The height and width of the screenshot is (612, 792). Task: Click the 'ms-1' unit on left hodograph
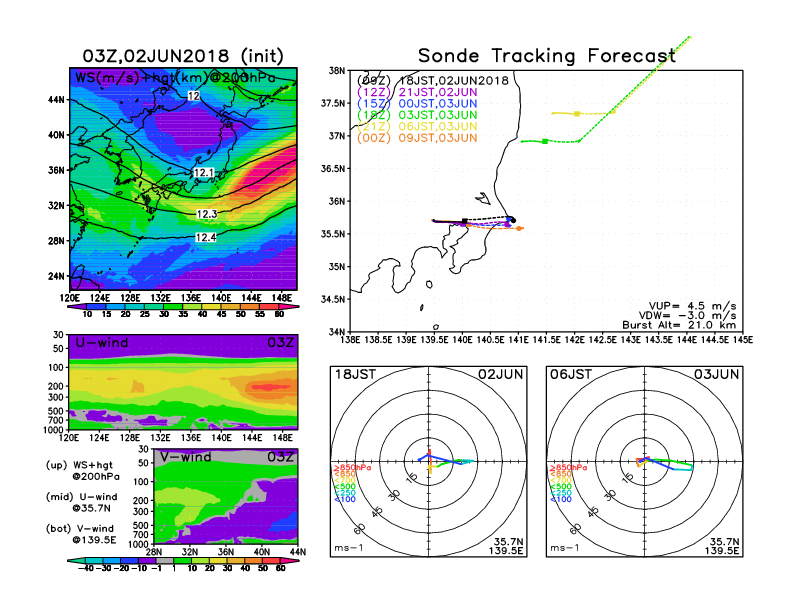point(349,548)
